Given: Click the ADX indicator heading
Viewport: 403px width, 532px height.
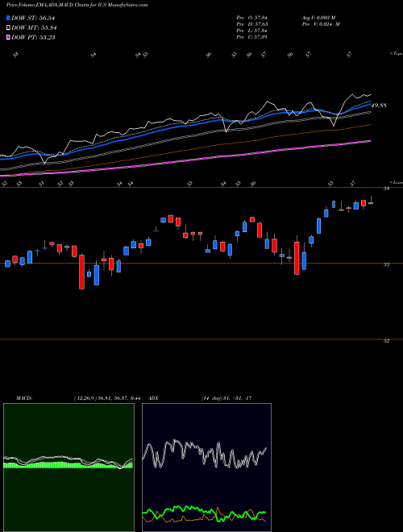Looking at the screenshot, I should click(x=154, y=398).
